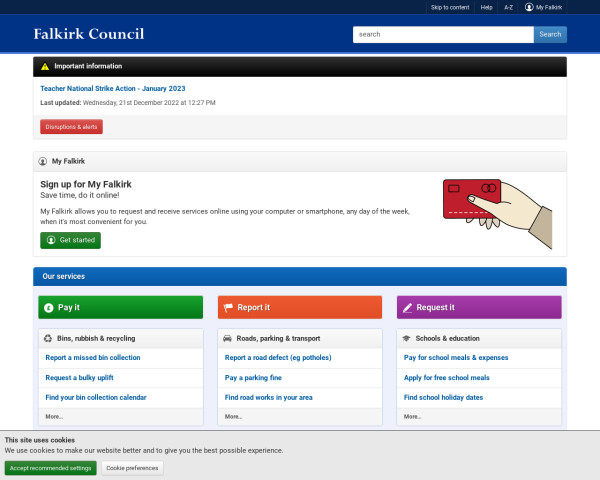Screen dimensions: 600x480
Task: Open Request a bulky uplift
Action: pos(80,378)
